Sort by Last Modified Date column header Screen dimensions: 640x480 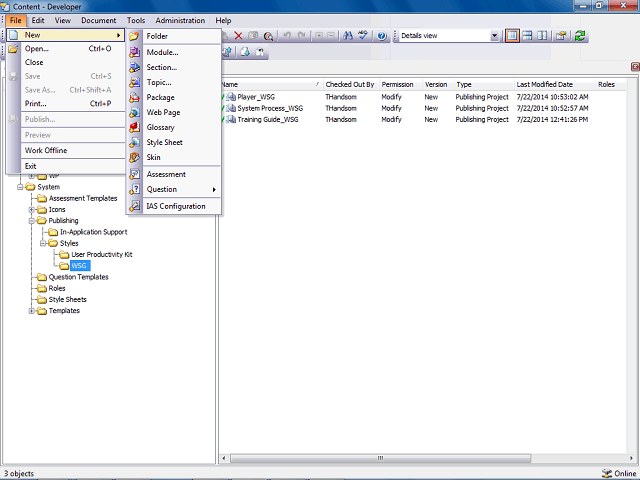pos(555,84)
